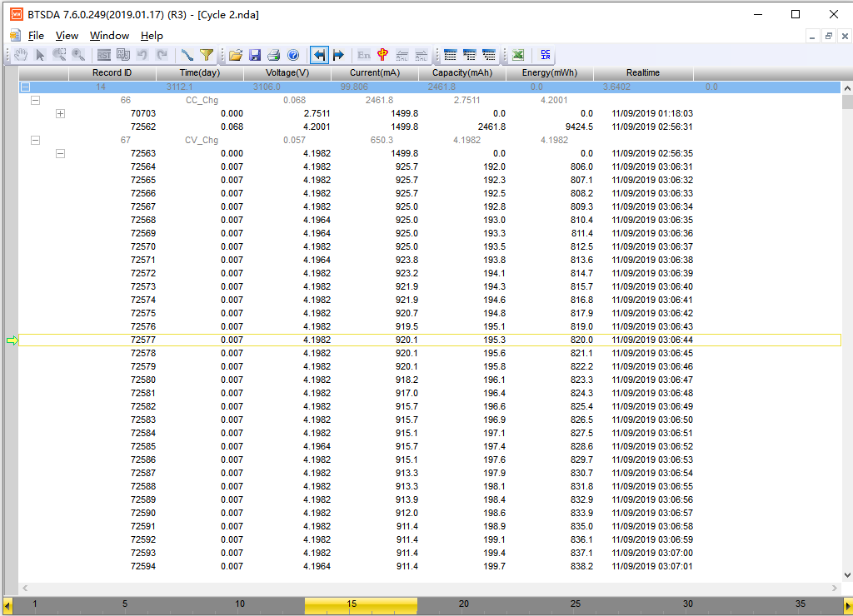
Task: Click the redo arrow icon
Action: pos(162,55)
